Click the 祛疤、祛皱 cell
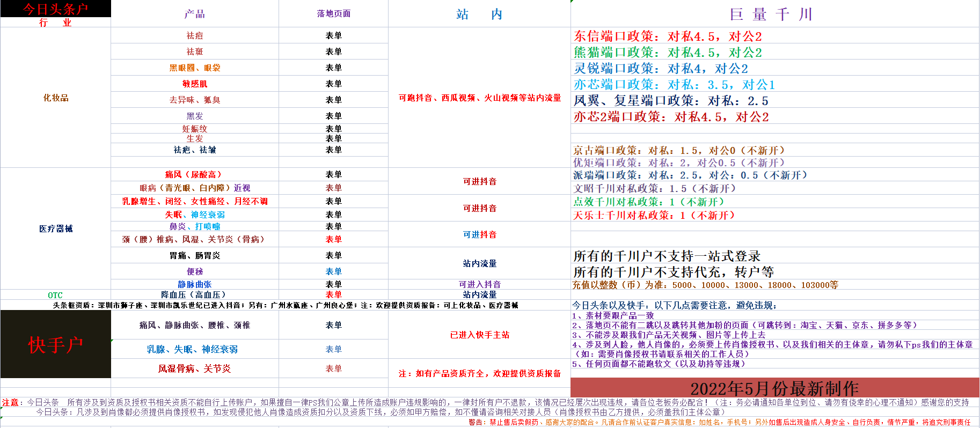The image size is (980, 428). (x=195, y=150)
